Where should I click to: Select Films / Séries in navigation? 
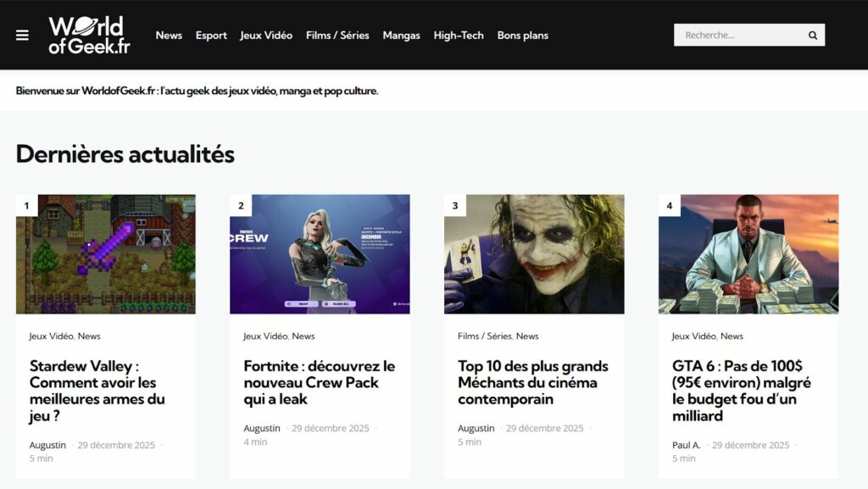(x=337, y=36)
